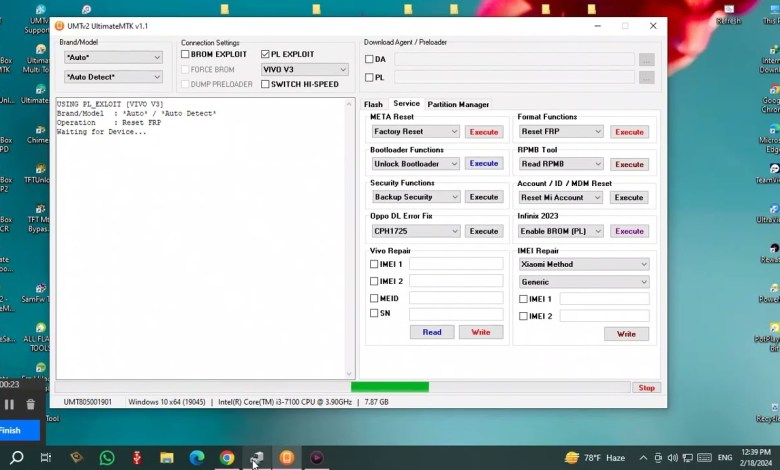Launch Google Chrome from the taskbar
The width and height of the screenshot is (780, 470).
point(227,458)
